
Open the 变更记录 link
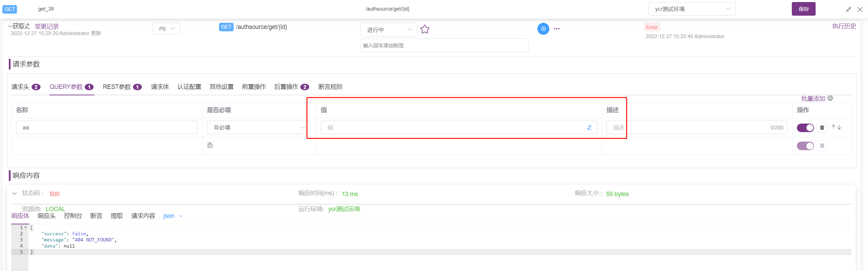[47, 26]
